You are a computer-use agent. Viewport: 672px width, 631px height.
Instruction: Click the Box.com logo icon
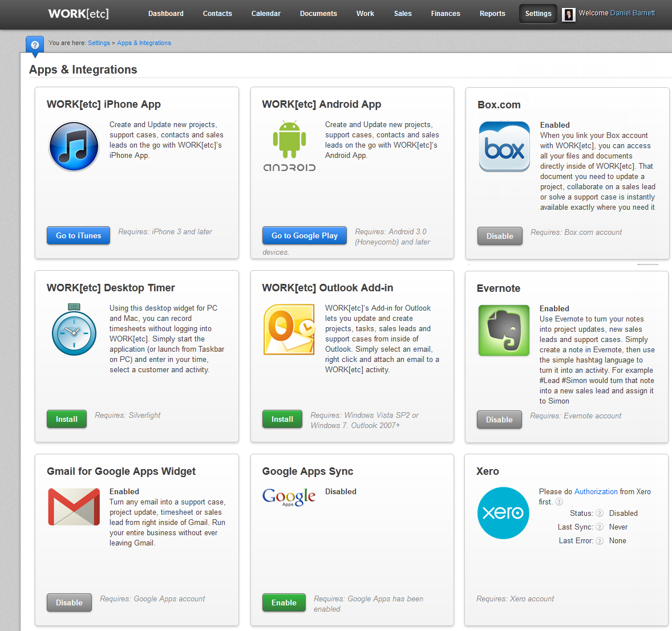[x=504, y=147]
